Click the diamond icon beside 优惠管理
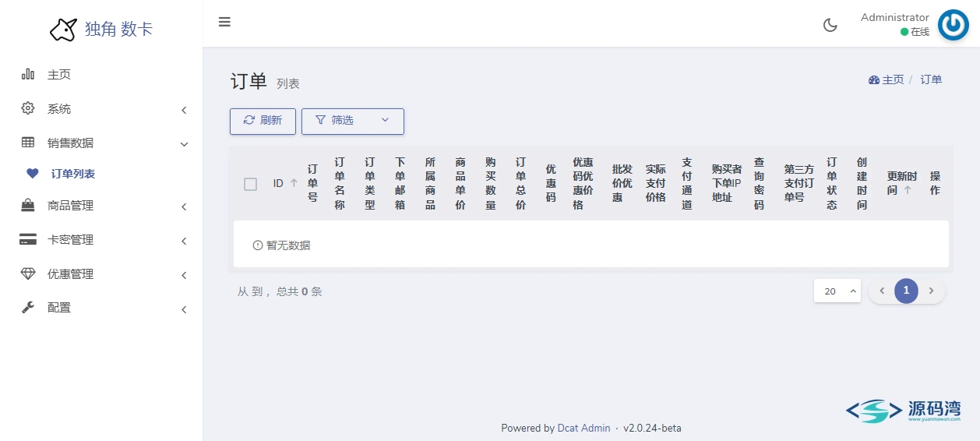The height and width of the screenshot is (441, 980). 28,273
